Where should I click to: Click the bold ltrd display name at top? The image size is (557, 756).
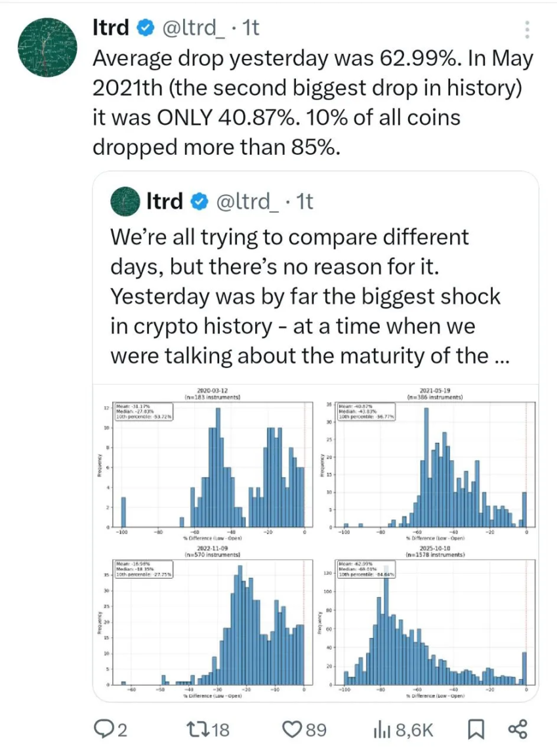click(112, 28)
